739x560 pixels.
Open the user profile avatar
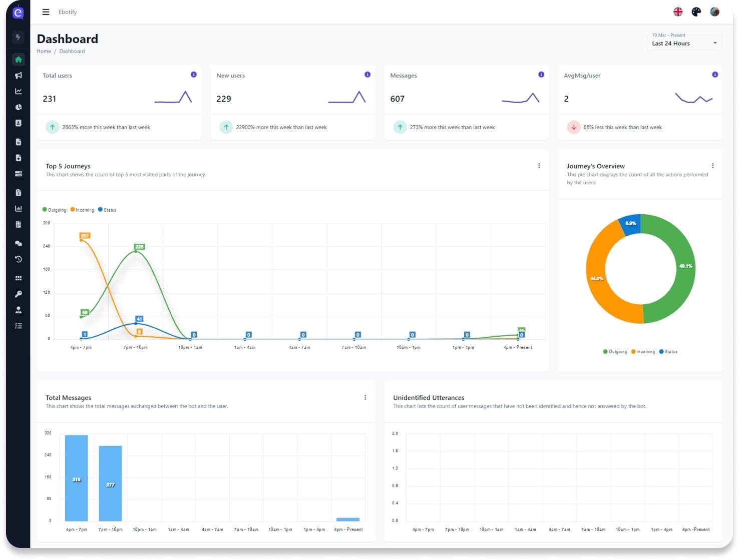click(x=714, y=12)
